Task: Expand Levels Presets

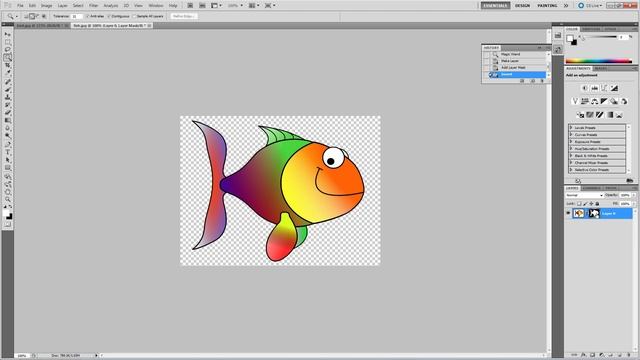Action: pos(571,128)
